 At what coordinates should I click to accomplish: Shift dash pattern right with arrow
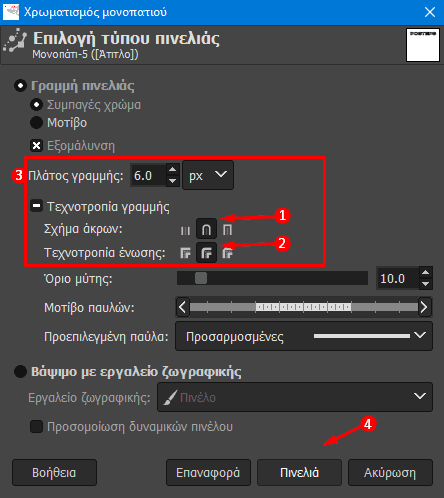[x=424, y=307]
